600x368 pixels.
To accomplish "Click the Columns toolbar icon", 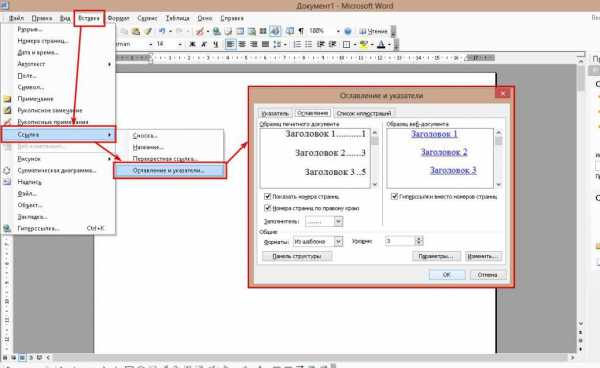I will (263, 31).
